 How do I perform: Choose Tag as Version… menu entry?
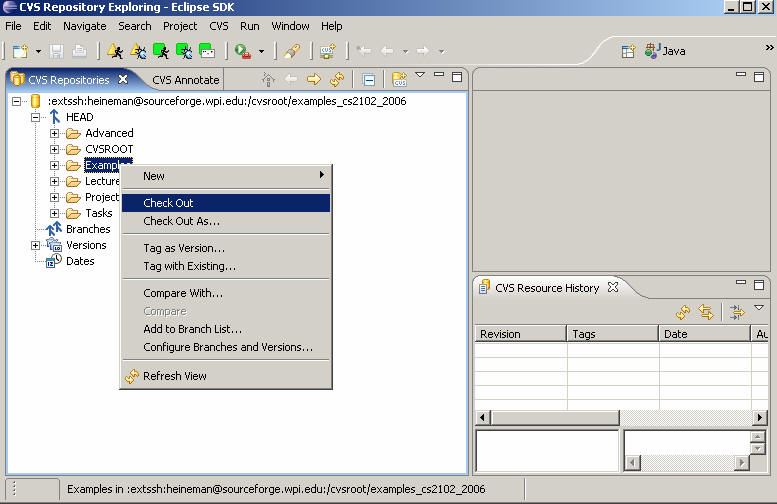[x=226, y=248]
